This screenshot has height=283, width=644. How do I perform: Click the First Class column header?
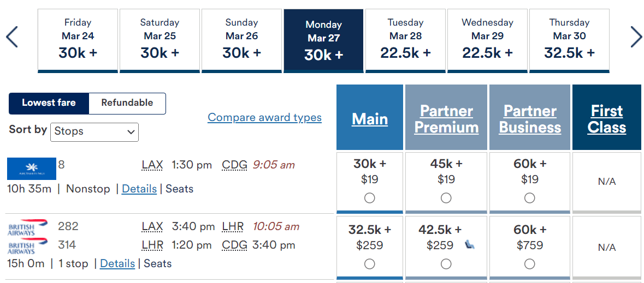tap(606, 119)
